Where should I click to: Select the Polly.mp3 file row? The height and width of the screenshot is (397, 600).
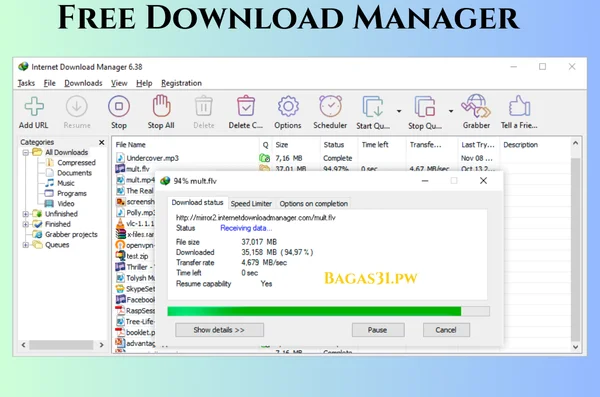tap(135, 212)
